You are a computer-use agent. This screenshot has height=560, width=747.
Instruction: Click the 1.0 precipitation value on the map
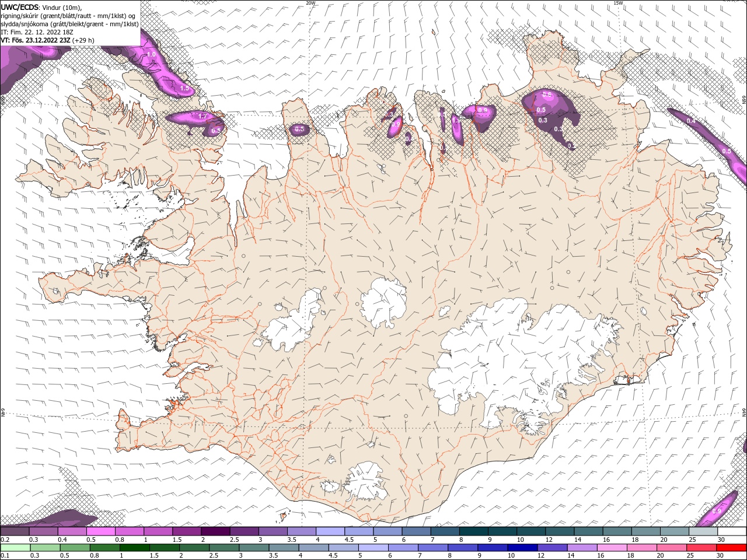[151, 54]
